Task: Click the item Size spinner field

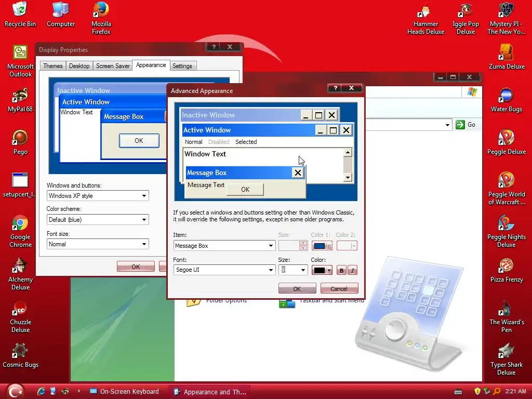Action: [293, 246]
